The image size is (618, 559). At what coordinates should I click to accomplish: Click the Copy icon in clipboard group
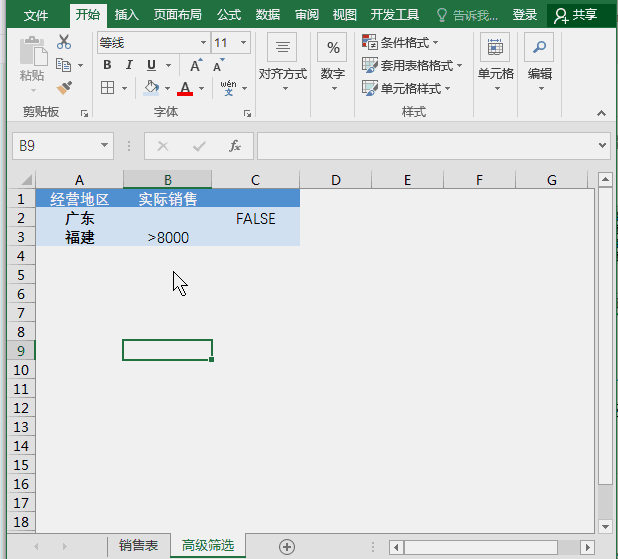(x=63, y=65)
